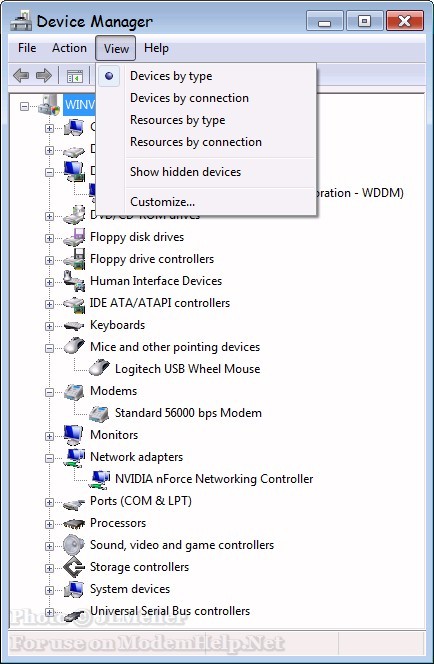Click the Sound, video and game controllers speaker icon

74,545
